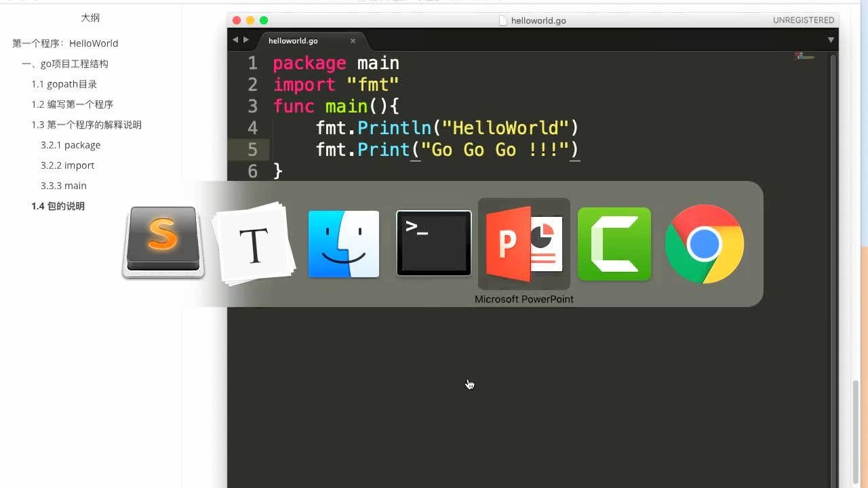Click line number 3 in the gutter
The height and width of the screenshot is (488, 868).
pyautogui.click(x=252, y=106)
